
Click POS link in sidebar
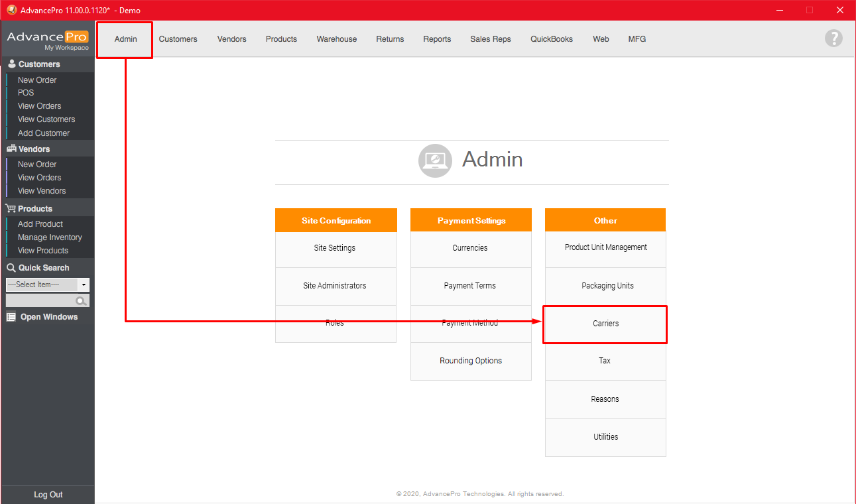pyautogui.click(x=26, y=93)
